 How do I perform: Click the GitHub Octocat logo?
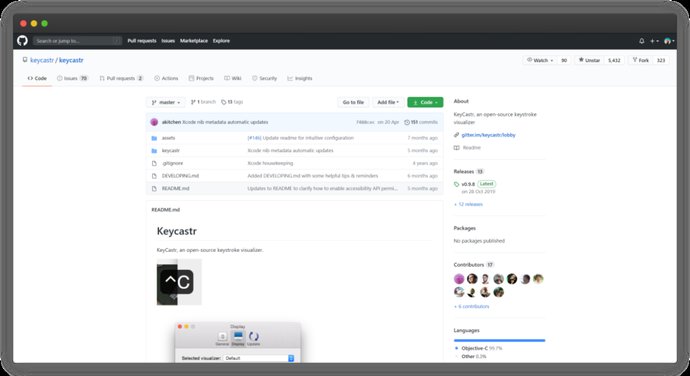click(22, 41)
